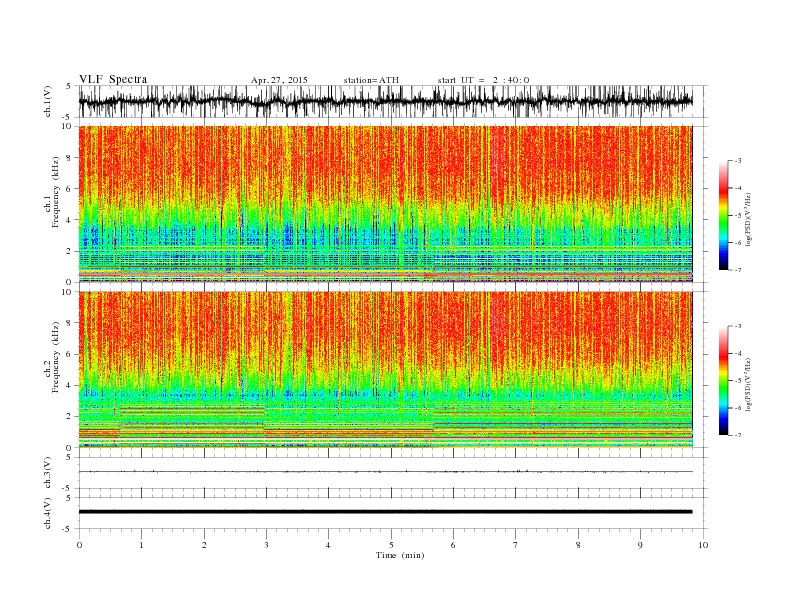Click the 4 kHz tick on ch.2 frequency axis
Image resolution: width=792 pixels, height=612 pixels.
[x=70, y=386]
